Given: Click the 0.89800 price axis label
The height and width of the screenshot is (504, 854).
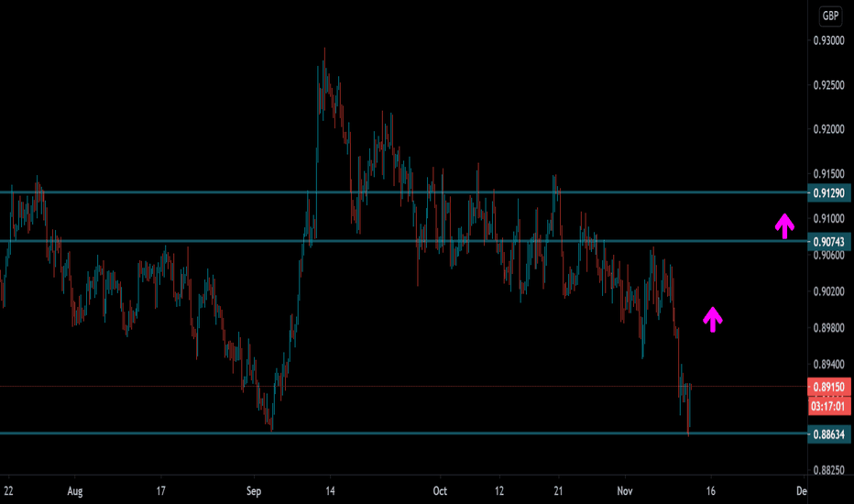Looking at the screenshot, I should pyautogui.click(x=828, y=328).
